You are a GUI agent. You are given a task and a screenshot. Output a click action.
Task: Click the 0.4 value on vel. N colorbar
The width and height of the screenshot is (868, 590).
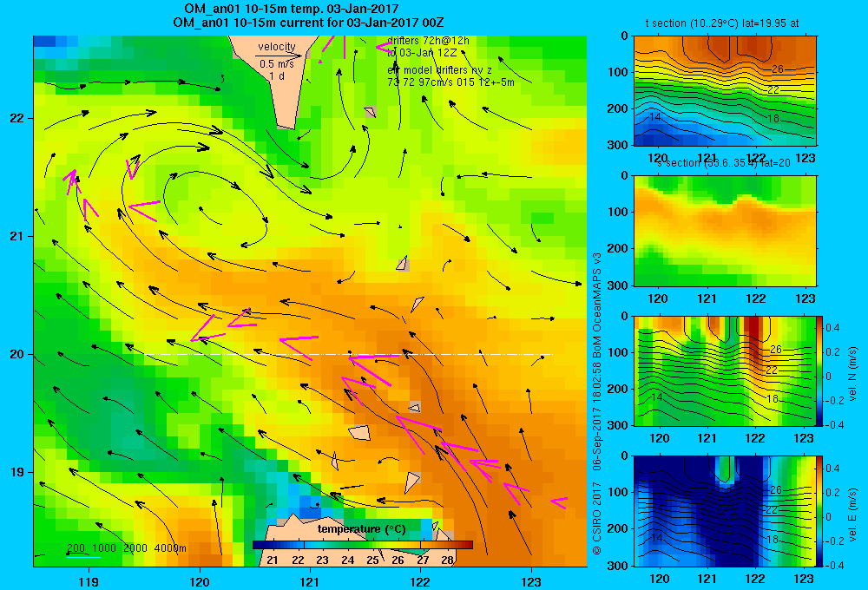point(833,328)
